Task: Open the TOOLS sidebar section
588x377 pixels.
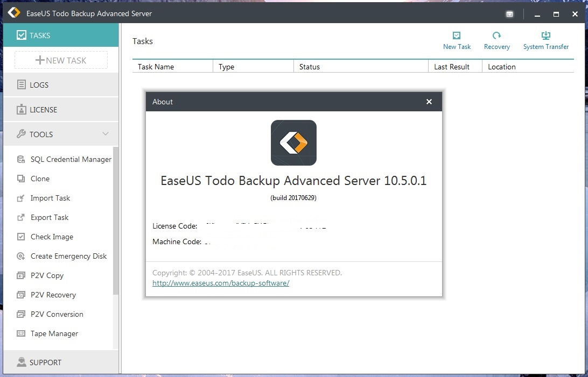Action: click(x=61, y=134)
